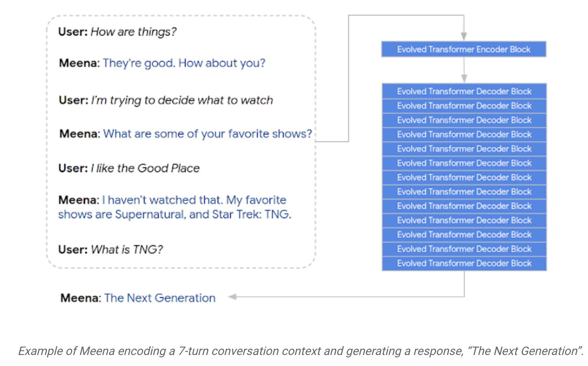
Task: Click the "I like the Good Place" message
Action: click(145, 168)
